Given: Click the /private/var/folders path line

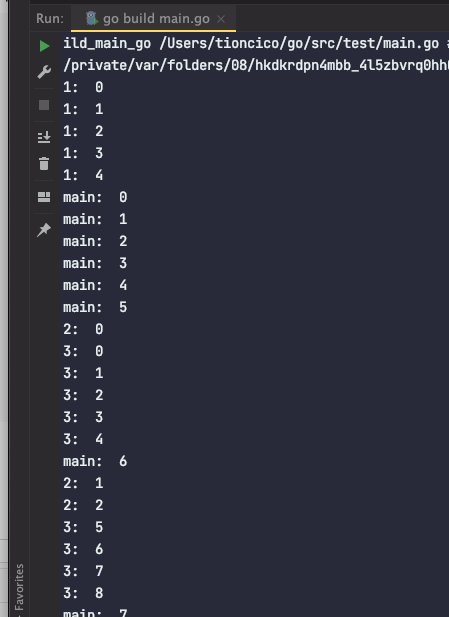Looking at the screenshot, I should [x=256, y=65].
